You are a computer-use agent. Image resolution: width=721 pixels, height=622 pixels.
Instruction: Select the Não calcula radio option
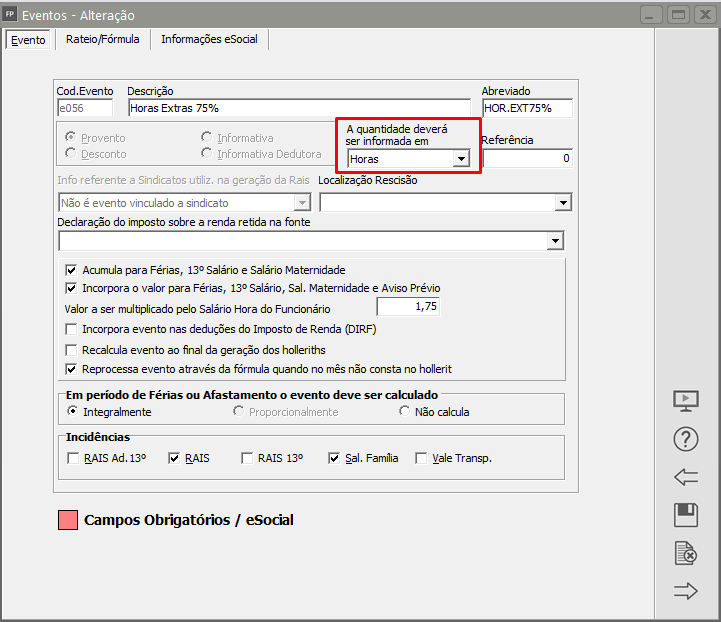pos(404,412)
